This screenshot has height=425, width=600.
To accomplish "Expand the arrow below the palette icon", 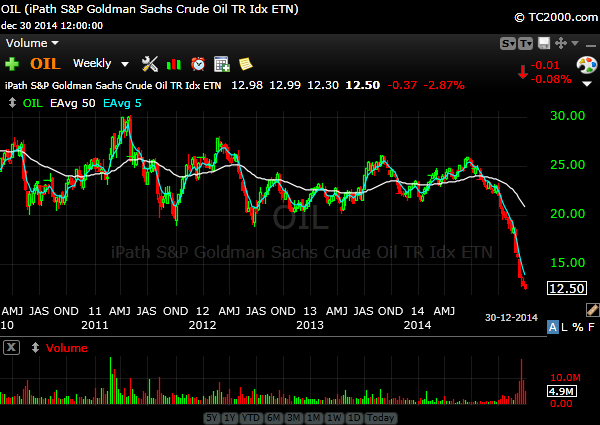I will tap(587, 84).
